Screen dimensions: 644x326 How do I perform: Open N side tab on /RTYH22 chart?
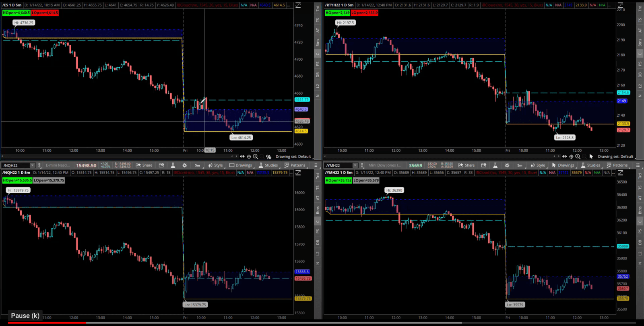640,96
